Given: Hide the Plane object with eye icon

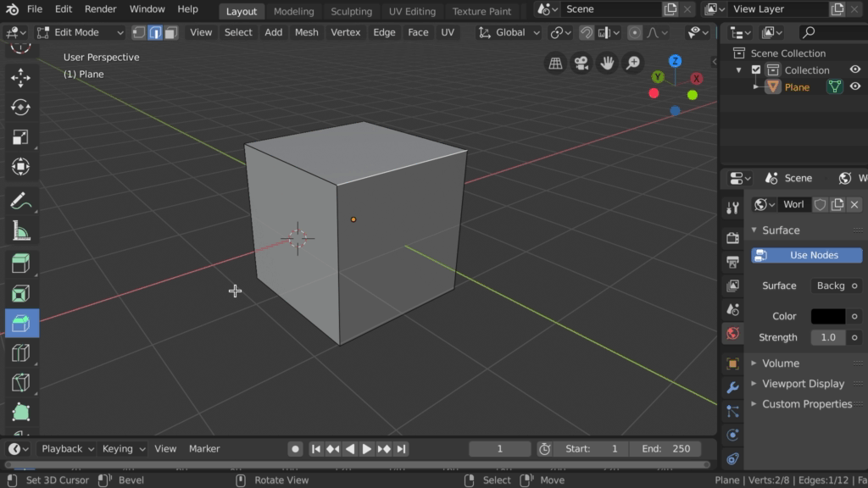Looking at the screenshot, I should tap(855, 86).
